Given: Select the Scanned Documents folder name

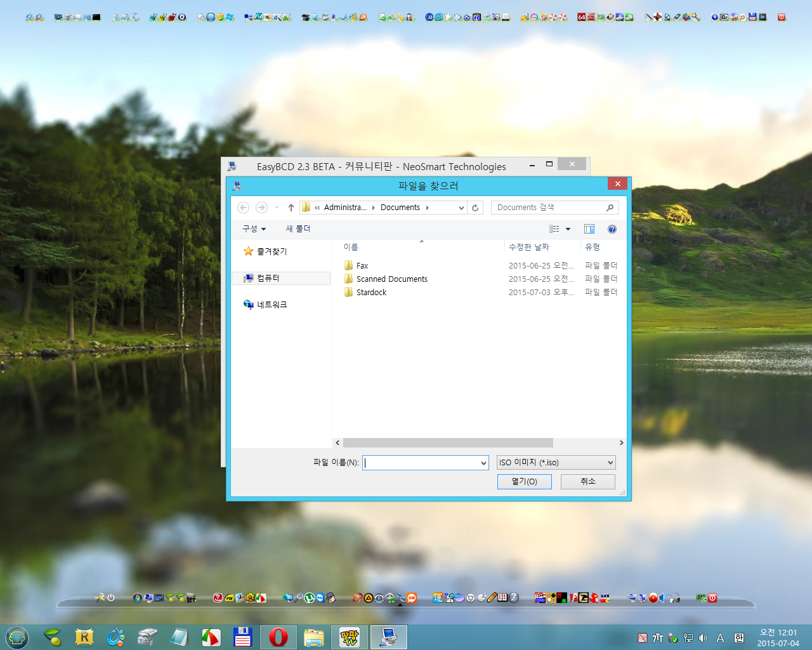Looking at the screenshot, I should pyautogui.click(x=392, y=279).
